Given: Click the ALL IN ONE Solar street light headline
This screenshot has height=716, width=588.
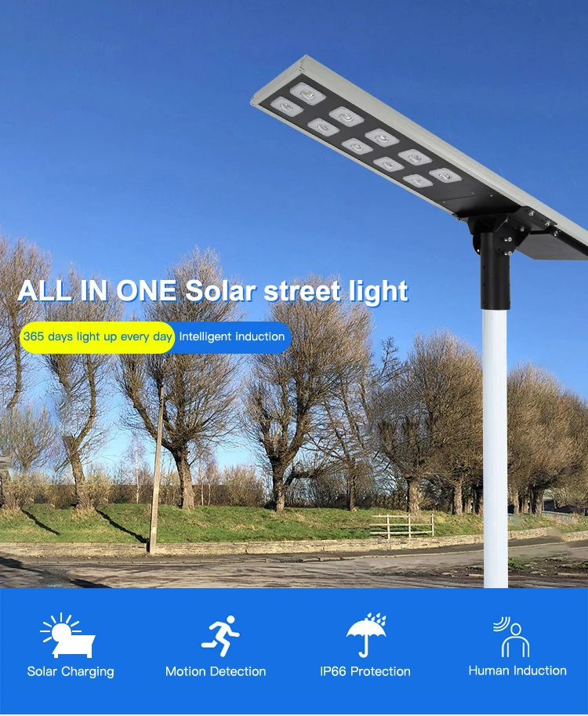Looking at the screenshot, I should pos(212,291).
